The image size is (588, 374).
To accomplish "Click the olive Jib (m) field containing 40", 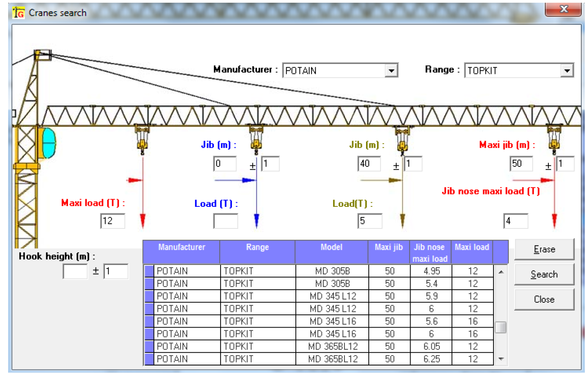I will click(x=369, y=164).
